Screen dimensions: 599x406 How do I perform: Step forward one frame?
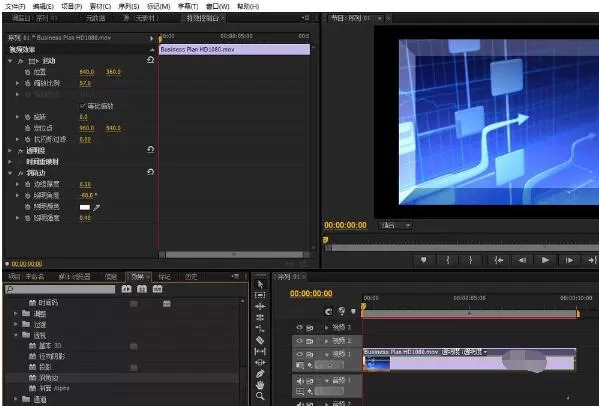569,260
